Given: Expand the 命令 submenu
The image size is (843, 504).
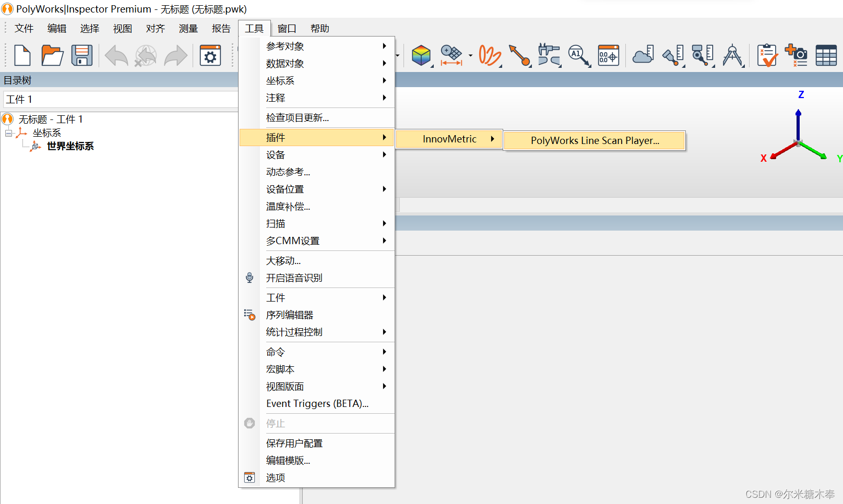Looking at the screenshot, I should coord(317,352).
